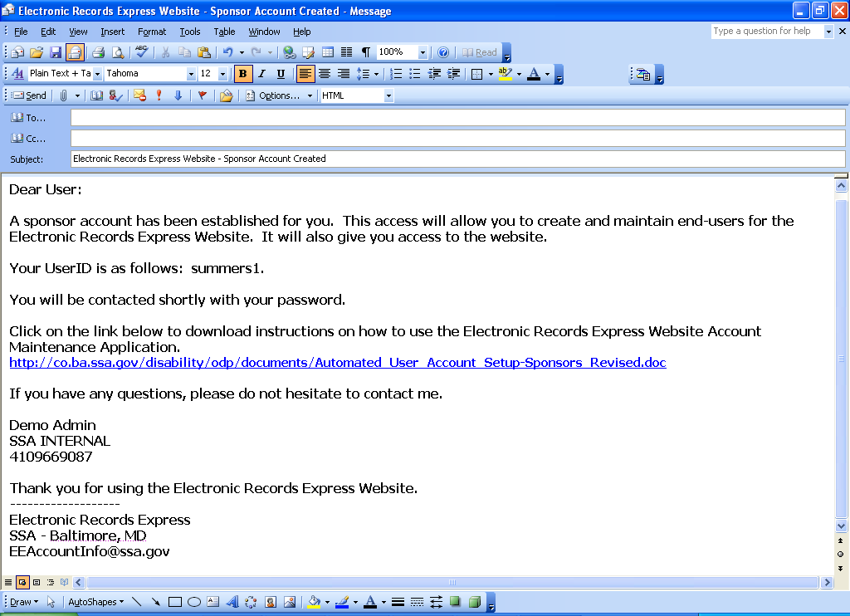This screenshot has width=850, height=616.
Task: Toggle Align Right paragraph alignment
Action: pos(343,74)
